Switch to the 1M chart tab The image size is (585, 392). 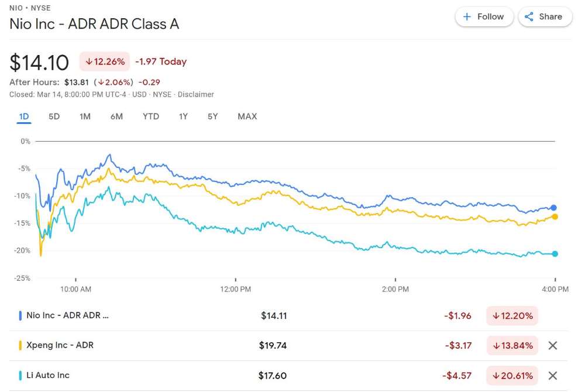(x=85, y=116)
